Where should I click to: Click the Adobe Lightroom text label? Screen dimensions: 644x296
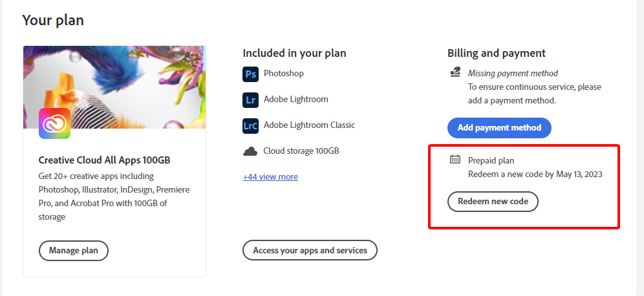pos(295,100)
